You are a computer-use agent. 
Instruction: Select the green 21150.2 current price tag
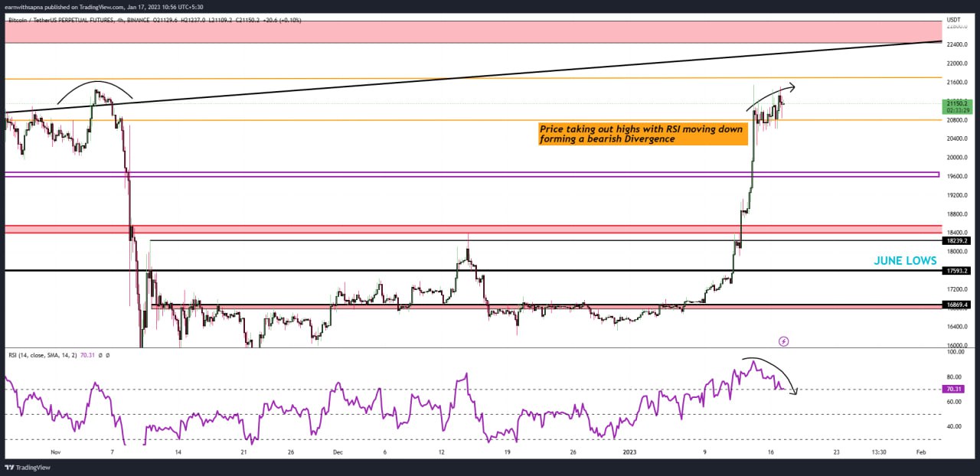(959, 106)
